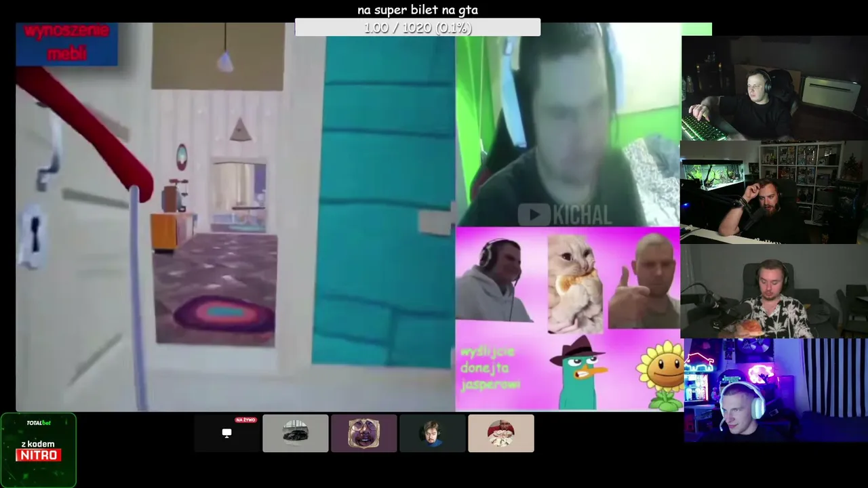Image resolution: width=868 pixels, height=488 pixels.
Task: Click the cat eating bread meme image
Action: click(x=574, y=284)
